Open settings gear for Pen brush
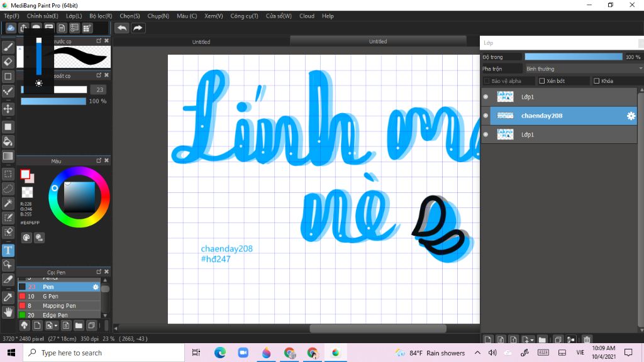The height and width of the screenshot is (362, 644). (96, 287)
